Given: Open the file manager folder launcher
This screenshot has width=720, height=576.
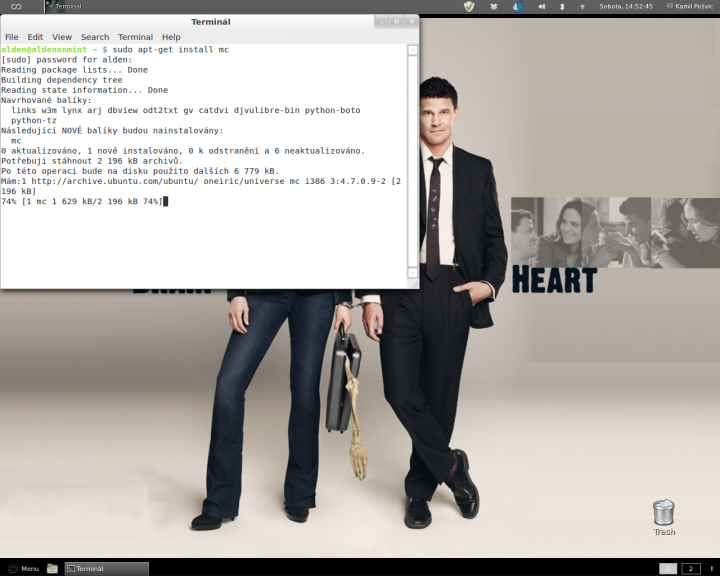Looking at the screenshot, I should click(52, 569).
